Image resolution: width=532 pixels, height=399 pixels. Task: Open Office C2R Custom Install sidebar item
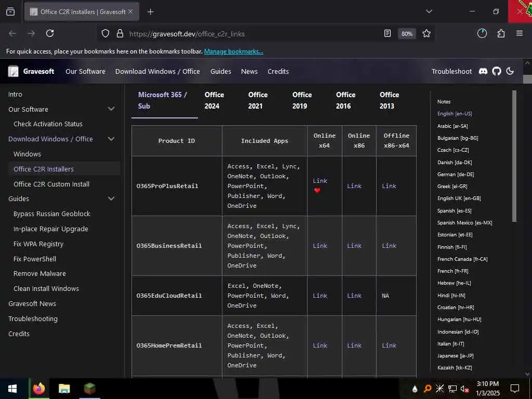[x=51, y=184]
